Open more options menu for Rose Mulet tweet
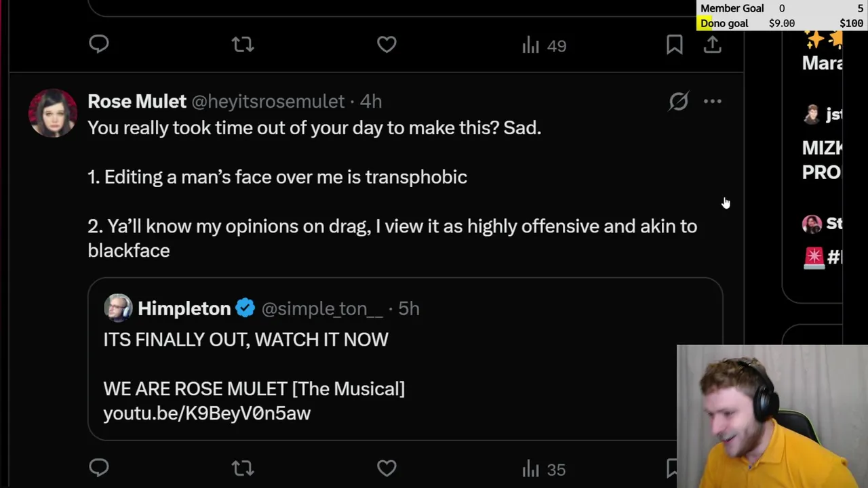The width and height of the screenshot is (868, 488). pos(712,102)
